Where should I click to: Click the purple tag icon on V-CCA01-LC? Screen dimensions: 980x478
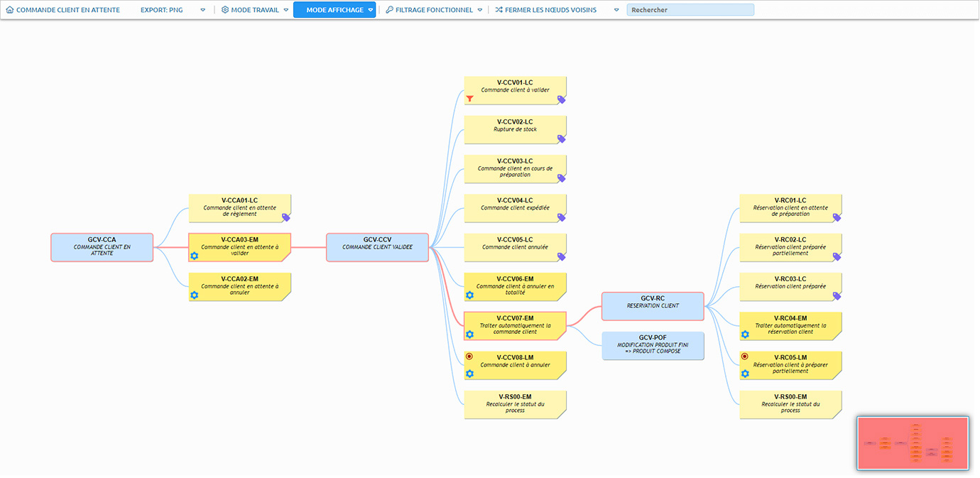(x=285, y=217)
